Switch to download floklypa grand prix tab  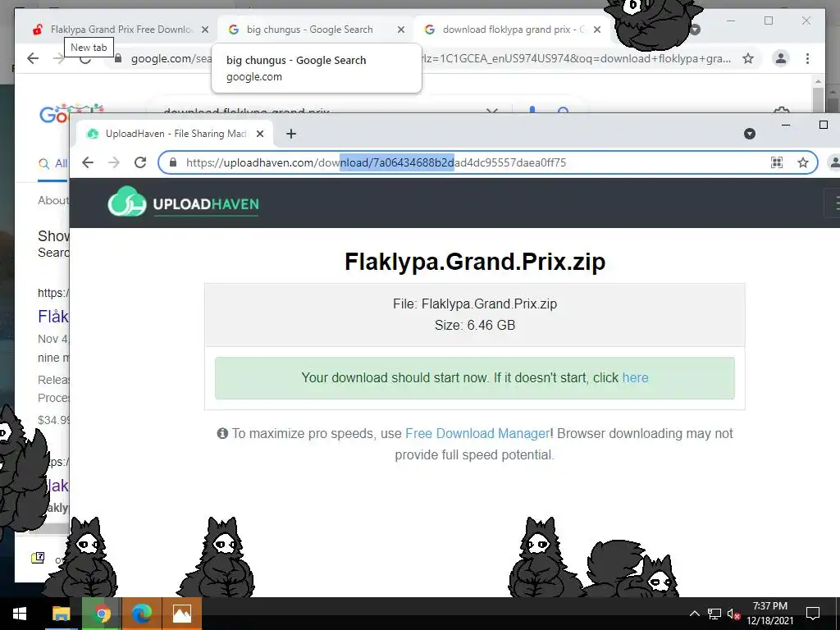[514, 30]
